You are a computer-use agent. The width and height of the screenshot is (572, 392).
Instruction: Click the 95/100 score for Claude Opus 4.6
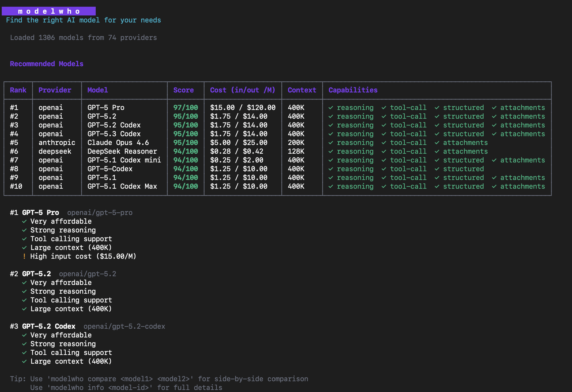click(x=186, y=143)
